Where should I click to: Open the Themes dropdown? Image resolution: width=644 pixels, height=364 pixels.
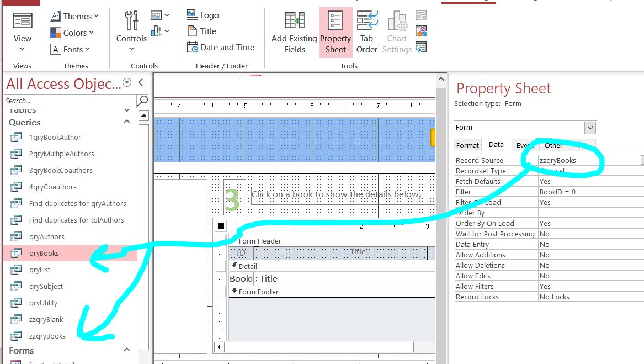click(x=74, y=16)
